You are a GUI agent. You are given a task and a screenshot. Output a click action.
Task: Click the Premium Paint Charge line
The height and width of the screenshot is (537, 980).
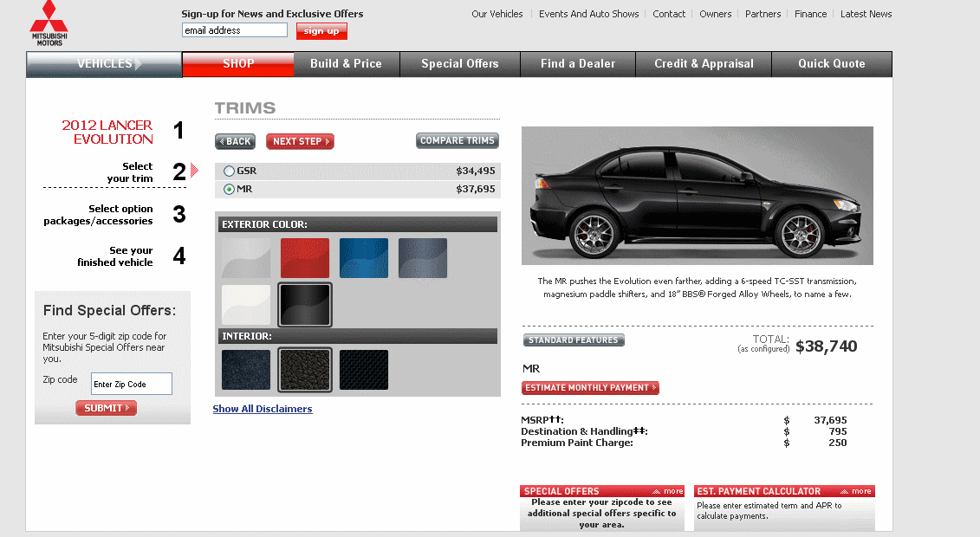[684, 443]
